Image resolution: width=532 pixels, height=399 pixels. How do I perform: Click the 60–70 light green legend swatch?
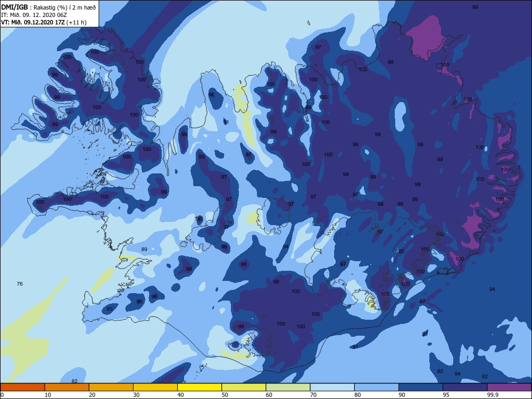click(288, 387)
